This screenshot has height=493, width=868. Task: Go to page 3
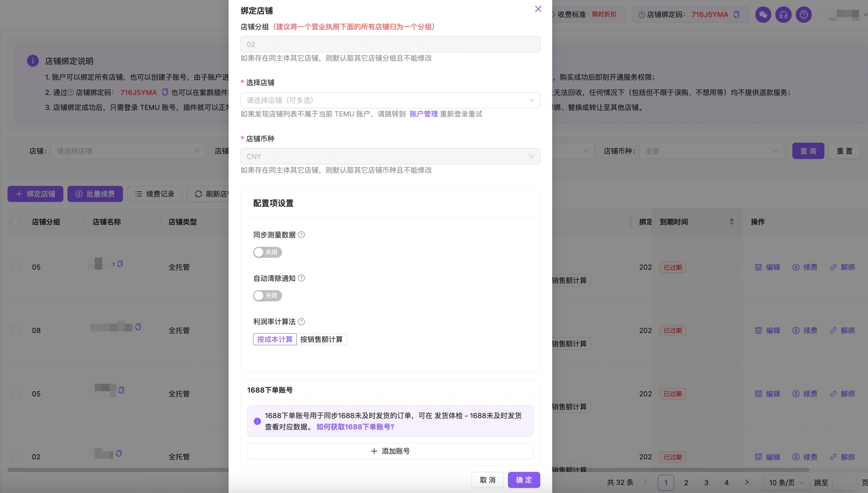tap(706, 483)
